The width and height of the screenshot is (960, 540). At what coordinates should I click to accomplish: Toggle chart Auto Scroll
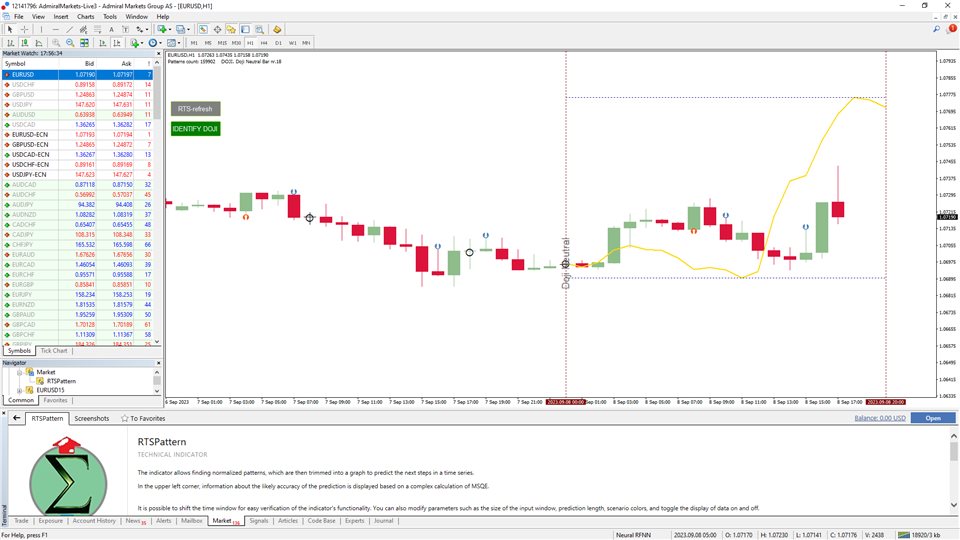(102, 43)
